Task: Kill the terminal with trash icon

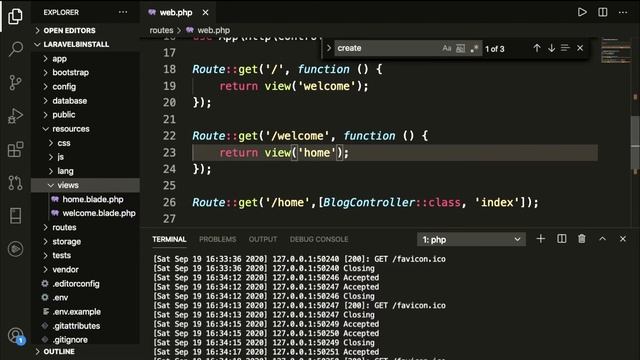Action: point(582,239)
